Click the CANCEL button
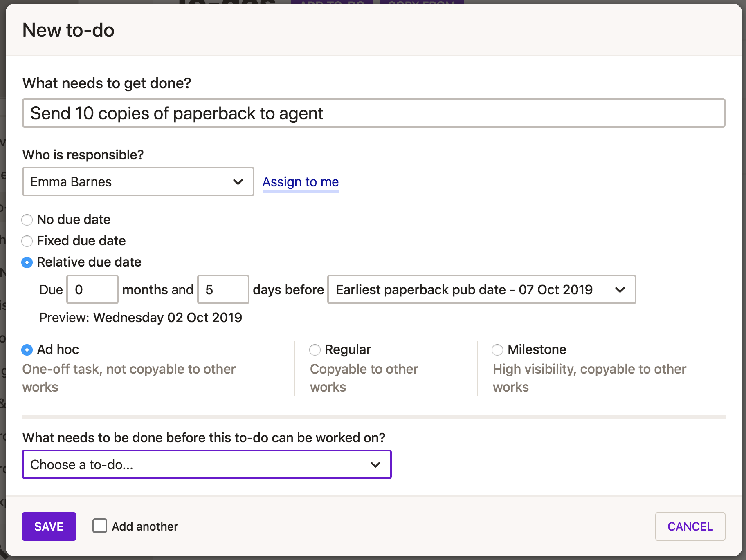The width and height of the screenshot is (746, 560). (x=690, y=526)
